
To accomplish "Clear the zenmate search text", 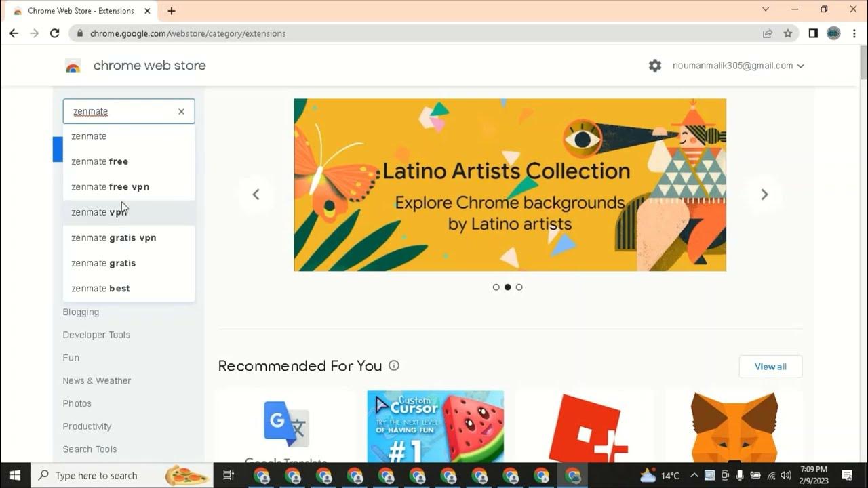I will coord(181,112).
